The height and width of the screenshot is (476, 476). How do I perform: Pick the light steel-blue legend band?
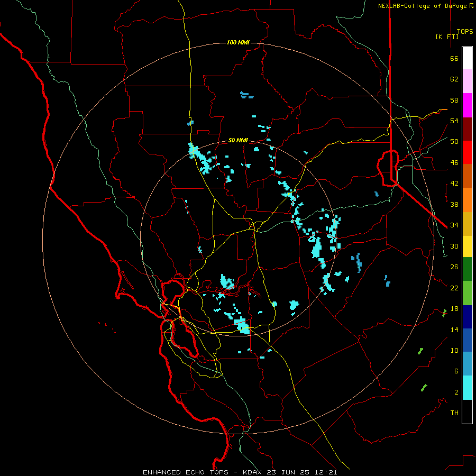coord(467,364)
